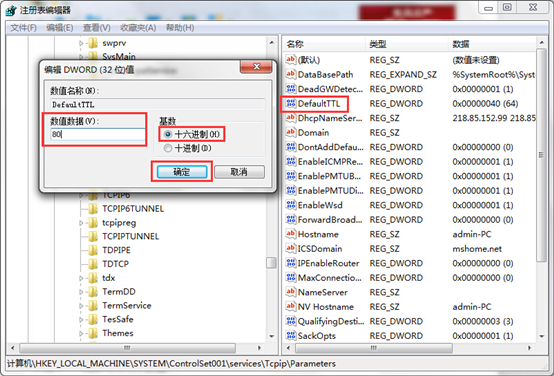Click the MaxConnectio DWORD icon
Image resolution: width=554 pixels, height=376 pixels.
coord(290,277)
